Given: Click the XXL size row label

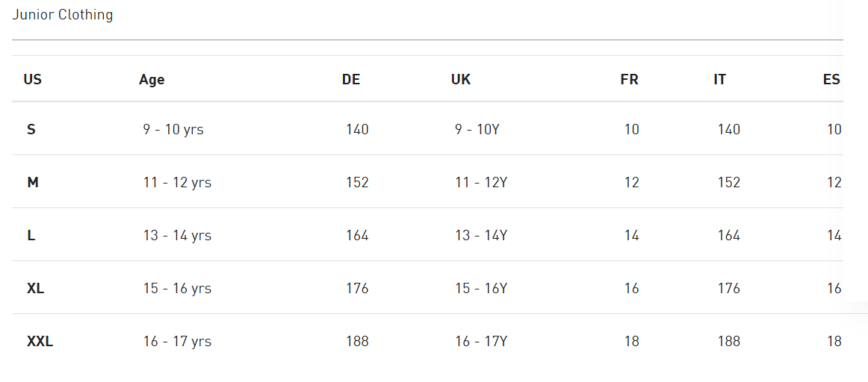Looking at the screenshot, I should (40, 342).
